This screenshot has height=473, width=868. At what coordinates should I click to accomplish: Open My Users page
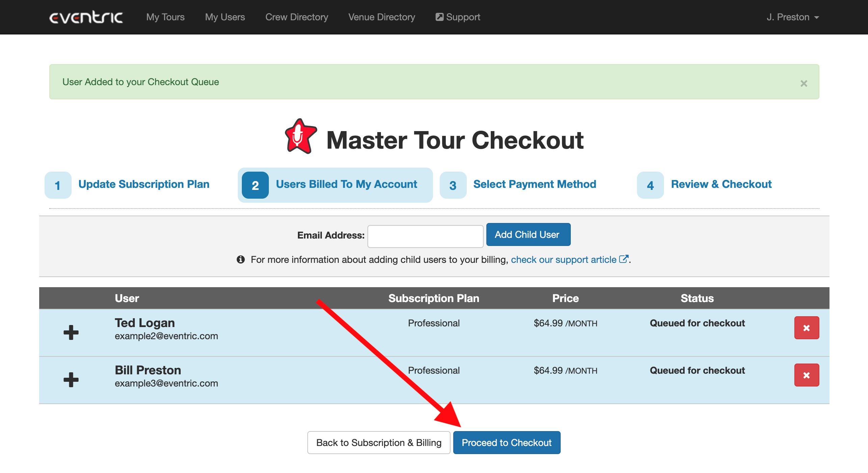coord(225,17)
